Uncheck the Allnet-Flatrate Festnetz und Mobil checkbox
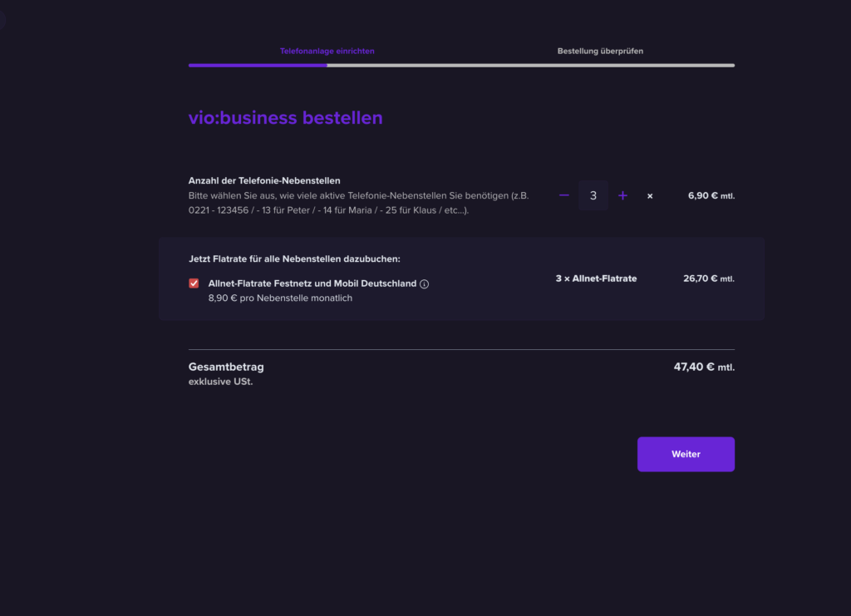The height and width of the screenshot is (616, 851). (193, 283)
